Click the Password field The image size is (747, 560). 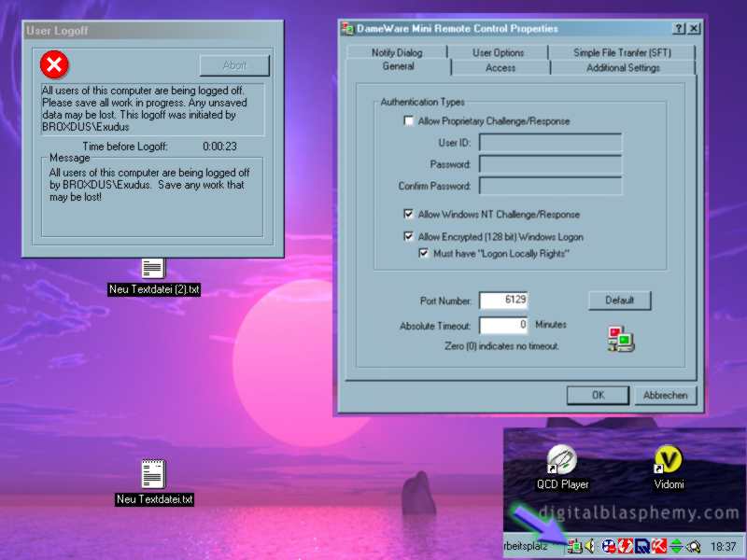[550, 164]
